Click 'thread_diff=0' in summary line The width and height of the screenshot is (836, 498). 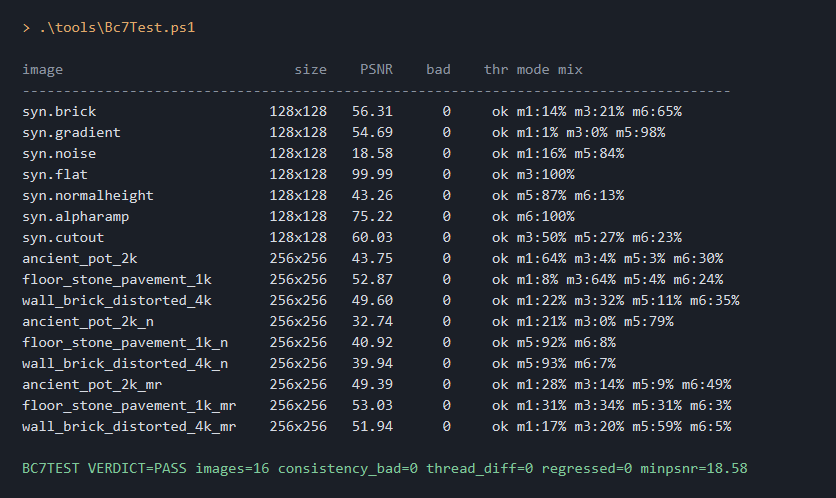click(480, 469)
